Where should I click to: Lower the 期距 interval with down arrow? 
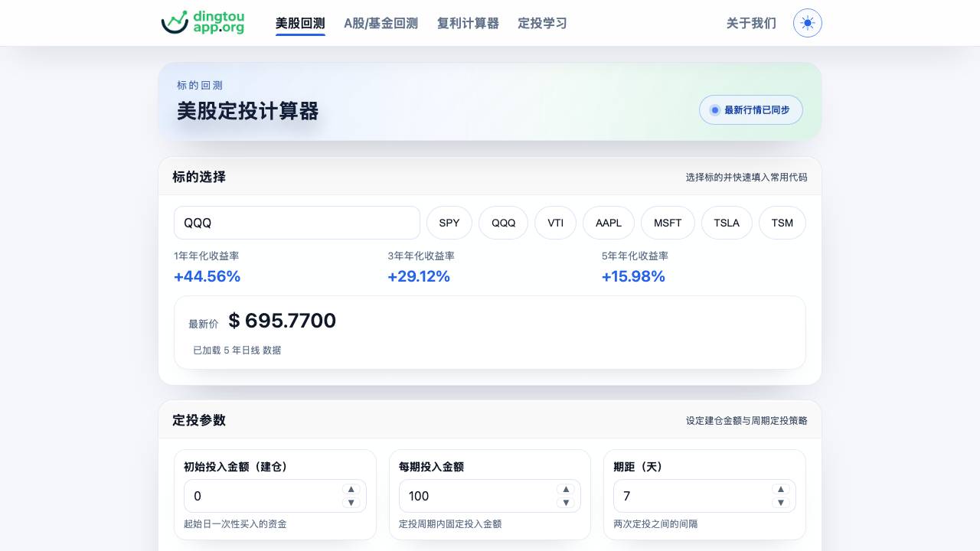tap(781, 503)
